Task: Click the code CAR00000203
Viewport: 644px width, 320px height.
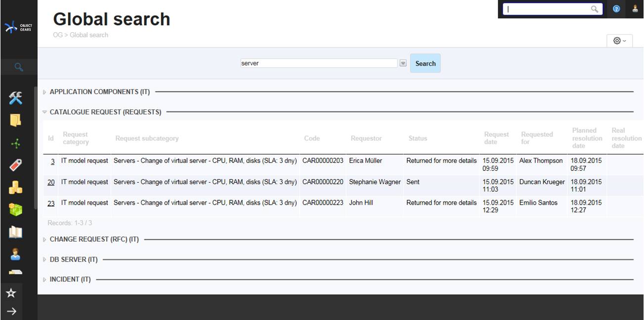Action: 323,161
